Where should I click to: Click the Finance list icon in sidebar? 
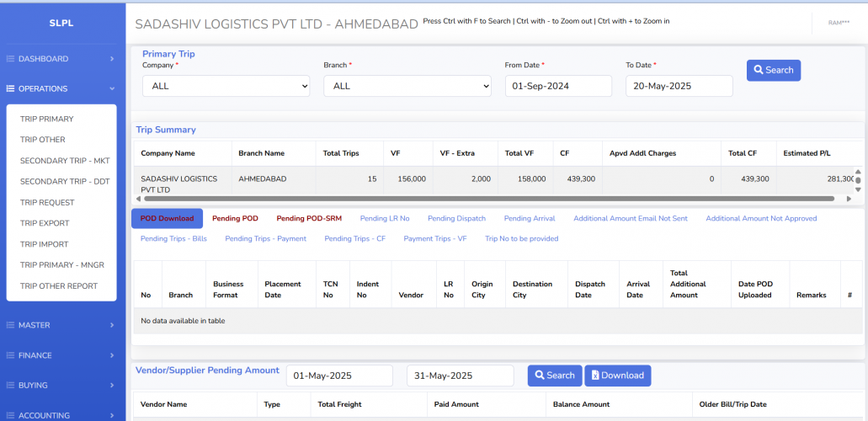(x=10, y=355)
